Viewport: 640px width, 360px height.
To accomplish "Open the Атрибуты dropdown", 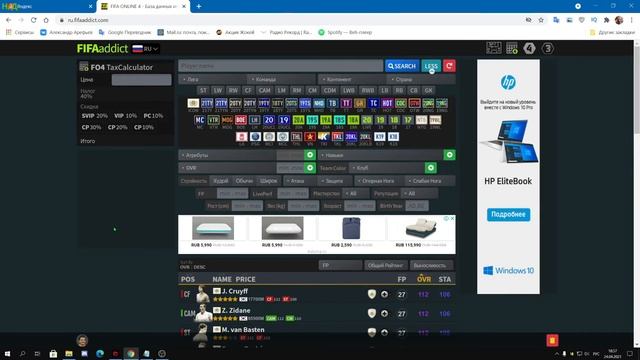I will point(227,155).
